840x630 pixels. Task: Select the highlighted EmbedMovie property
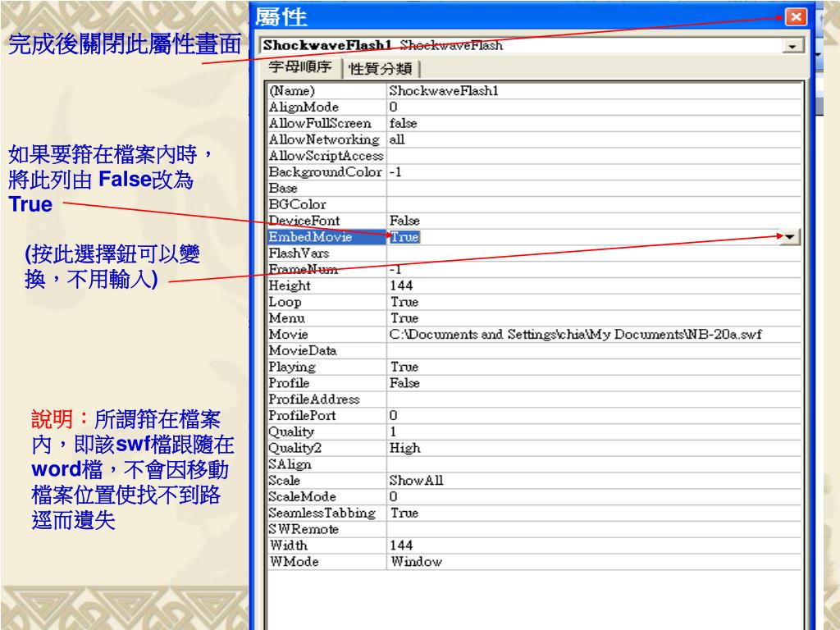tap(326, 237)
